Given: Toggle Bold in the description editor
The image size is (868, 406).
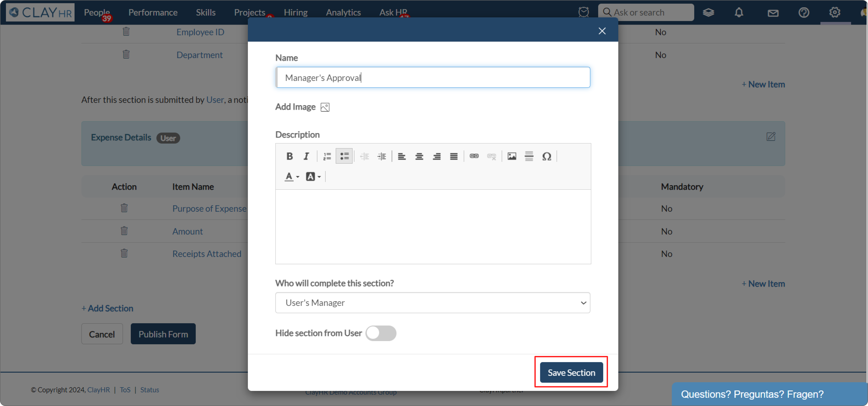Looking at the screenshot, I should click(289, 156).
